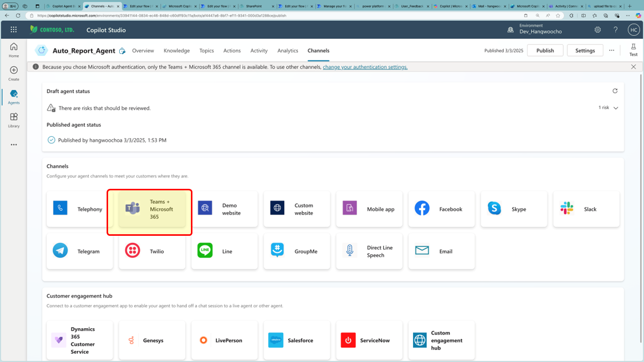Select the Slack channel
This screenshot has height=362, width=644.
coord(586,209)
